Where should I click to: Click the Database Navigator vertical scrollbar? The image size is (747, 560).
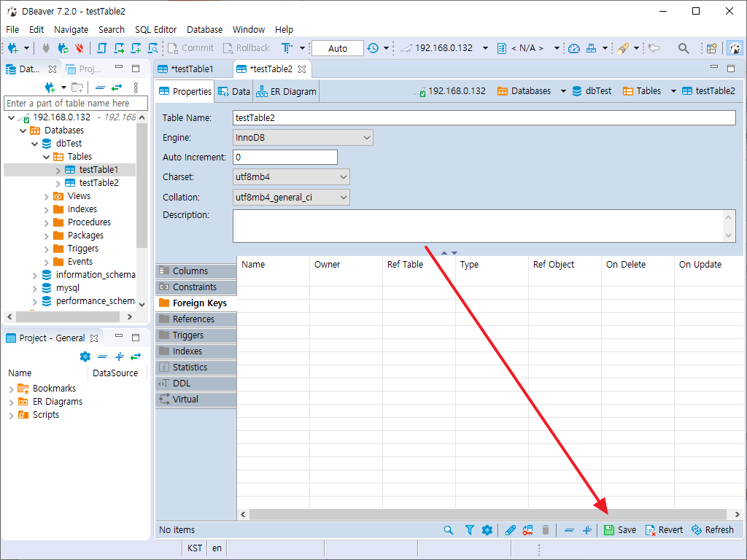[x=142, y=211]
